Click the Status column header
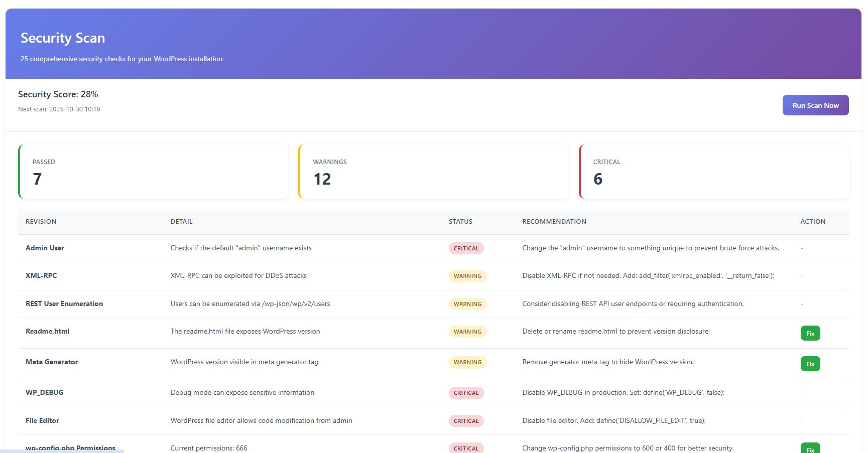Viewport: 868px width, 453px height. click(460, 221)
